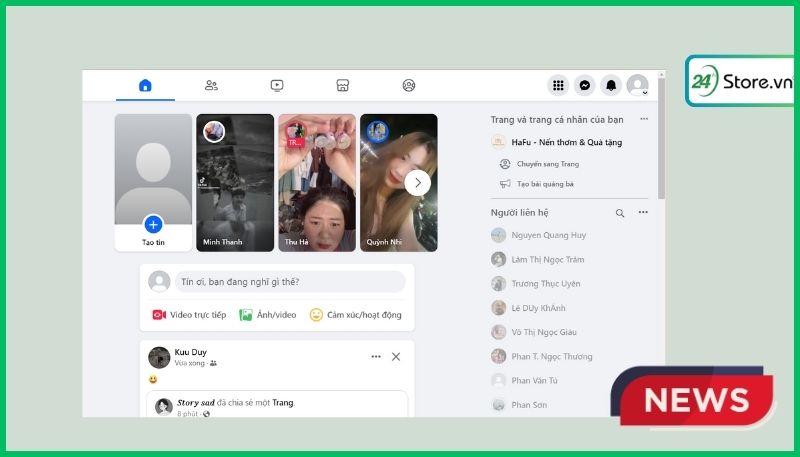Open HaFu - Nến thơm & Quà tặng page

(x=569, y=142)
